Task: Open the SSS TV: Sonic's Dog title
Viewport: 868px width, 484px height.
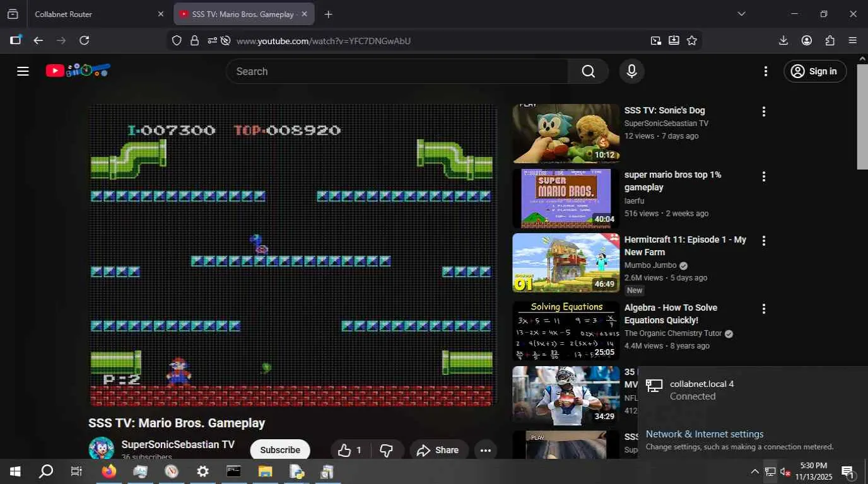Action: 665,110
